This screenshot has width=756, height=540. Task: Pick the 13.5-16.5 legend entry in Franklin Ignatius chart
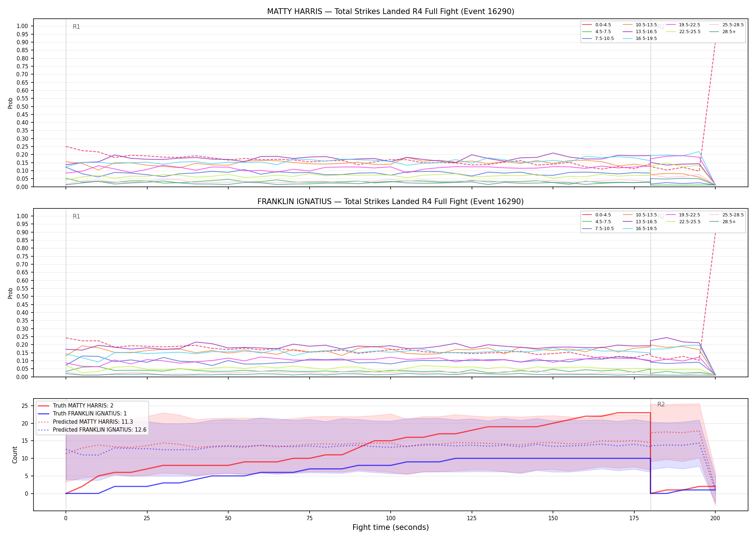pos(640,222)
